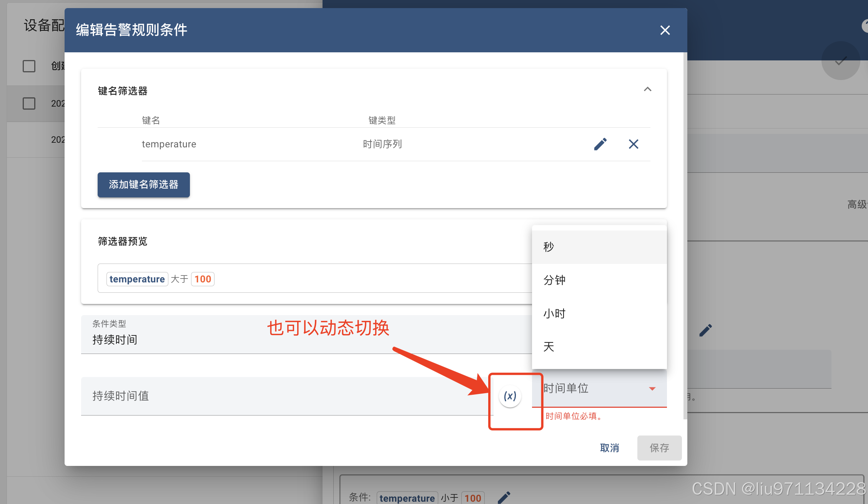Toggle the first row checkbox
Image resolution: width=868 pixels, height=504 pixels.
point(29,103)
